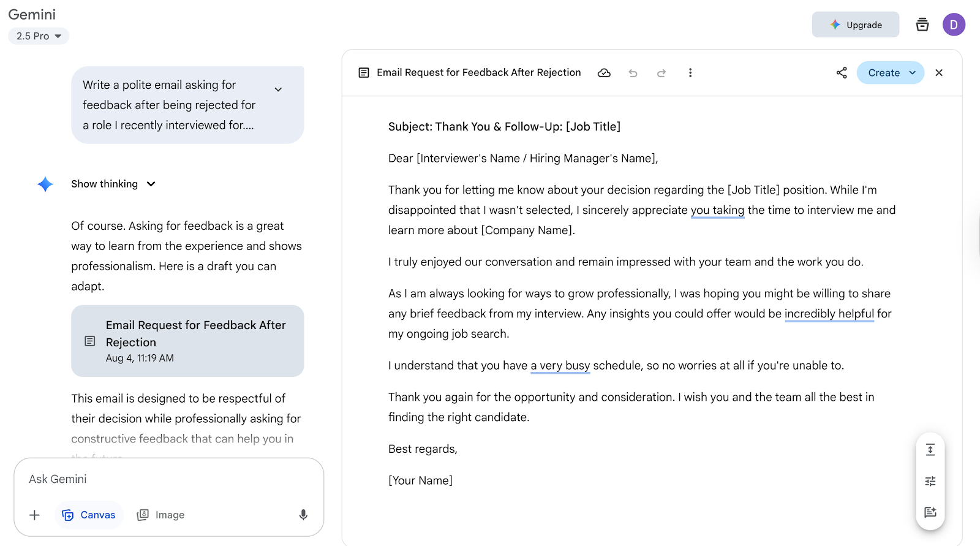Click the 'Show thinking' label

pos(104,184)
